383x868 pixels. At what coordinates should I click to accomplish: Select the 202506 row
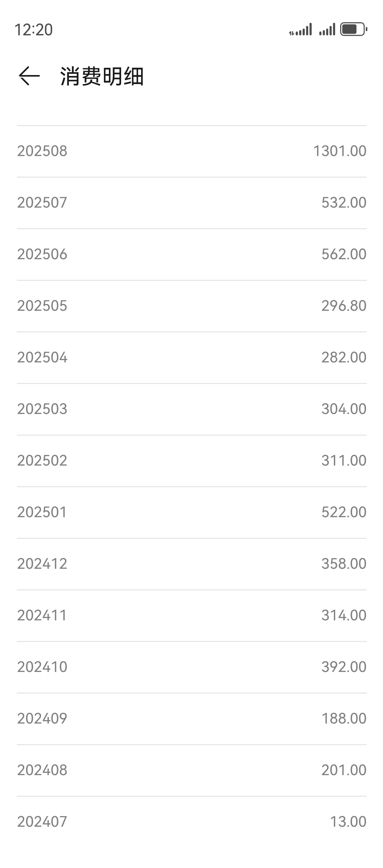tap(191, 255)
